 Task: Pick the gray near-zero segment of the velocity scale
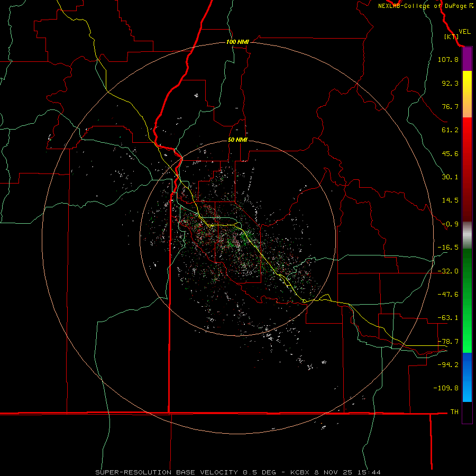click(467, 235)
